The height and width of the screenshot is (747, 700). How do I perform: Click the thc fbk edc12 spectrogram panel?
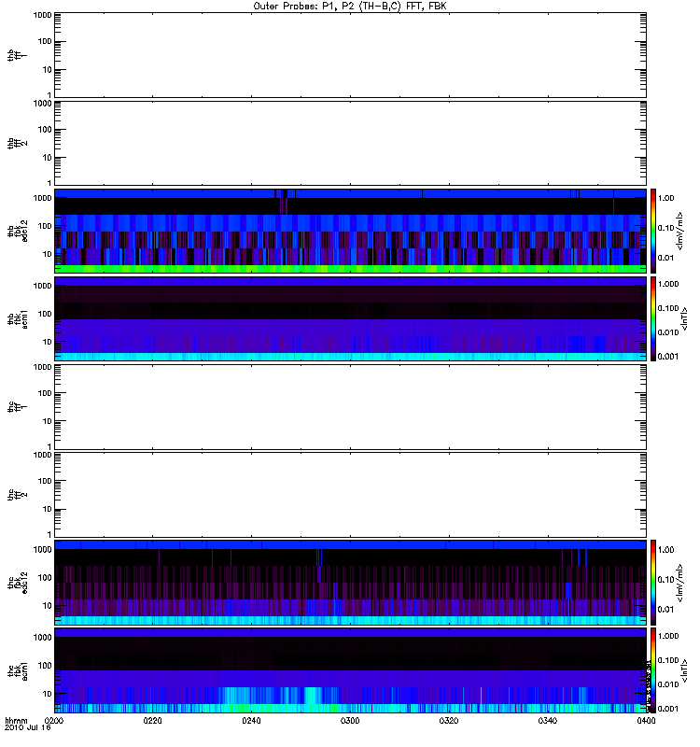tap(350, 582)
